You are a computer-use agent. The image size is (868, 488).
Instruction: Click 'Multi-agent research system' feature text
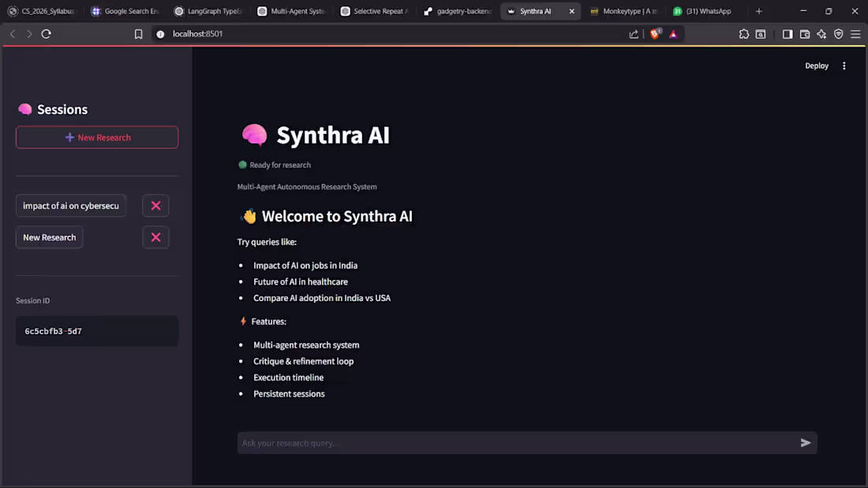(306, 345)
